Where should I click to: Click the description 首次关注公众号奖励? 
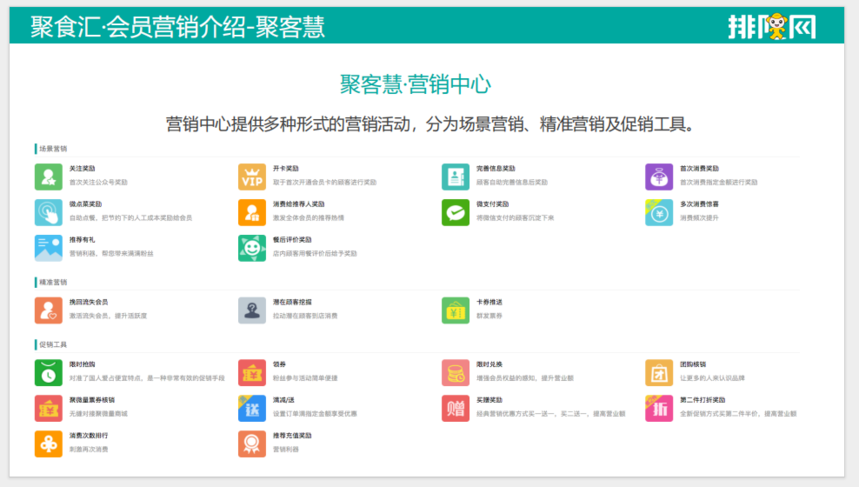98,182
